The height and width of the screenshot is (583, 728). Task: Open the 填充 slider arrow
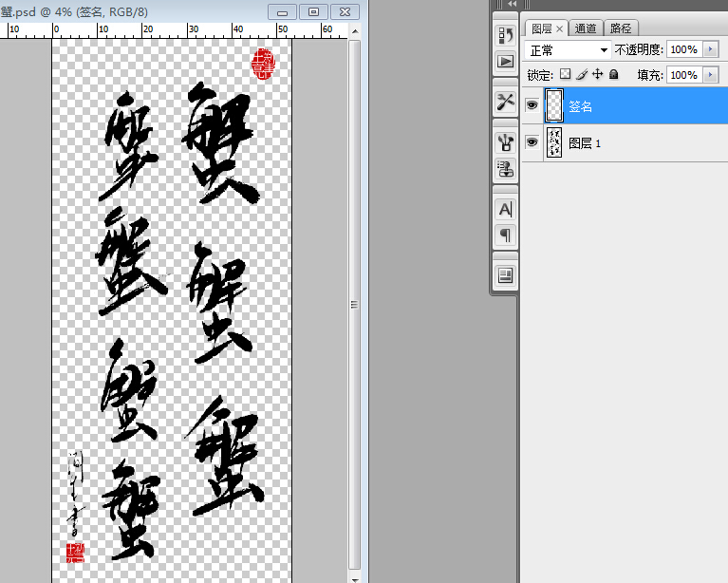click(x=710, y=75)
